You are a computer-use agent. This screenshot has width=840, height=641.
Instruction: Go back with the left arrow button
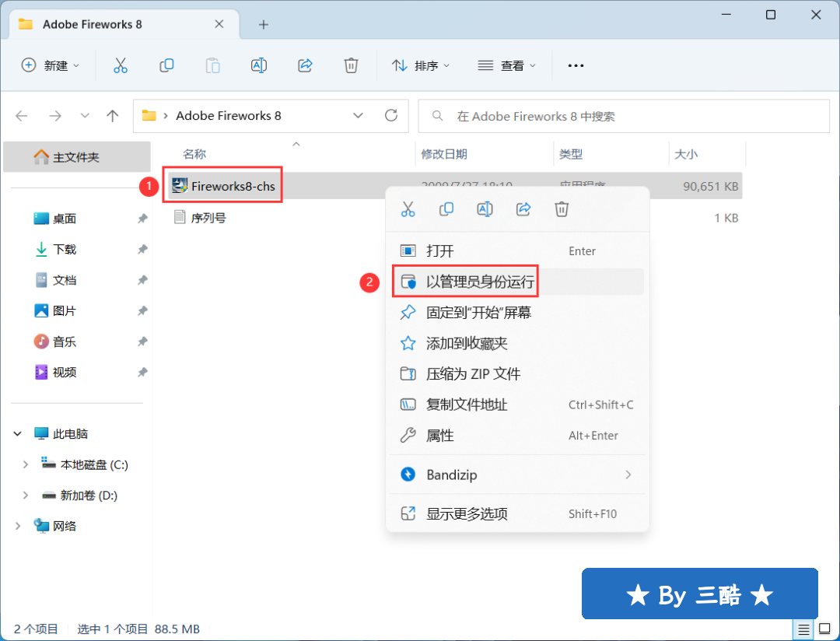pyautogui.click(x=22, y=116)
